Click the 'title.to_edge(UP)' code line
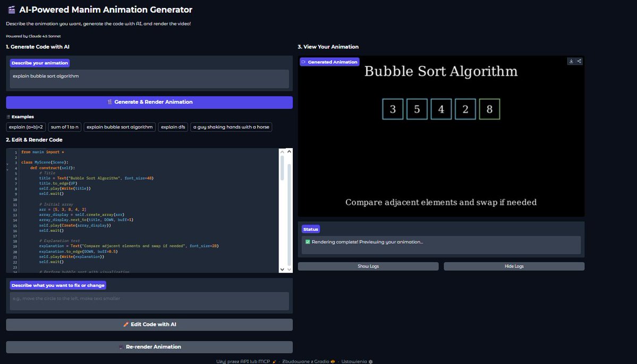The width and height of the screenshot is (637, 364). coord(58,183)
